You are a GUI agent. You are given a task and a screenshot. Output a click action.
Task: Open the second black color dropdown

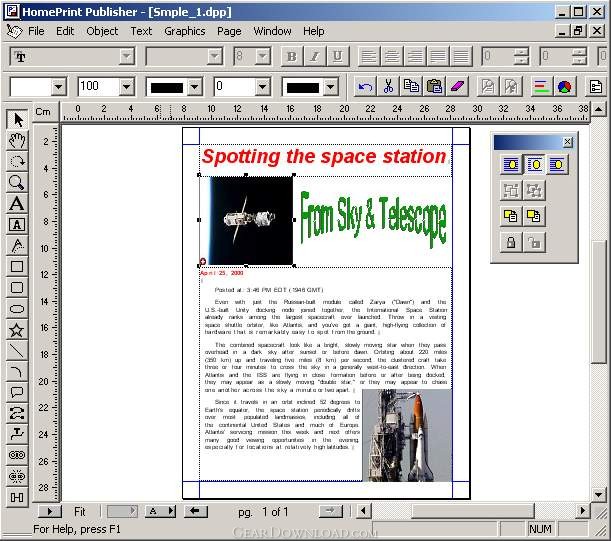[x=330, y=87]
